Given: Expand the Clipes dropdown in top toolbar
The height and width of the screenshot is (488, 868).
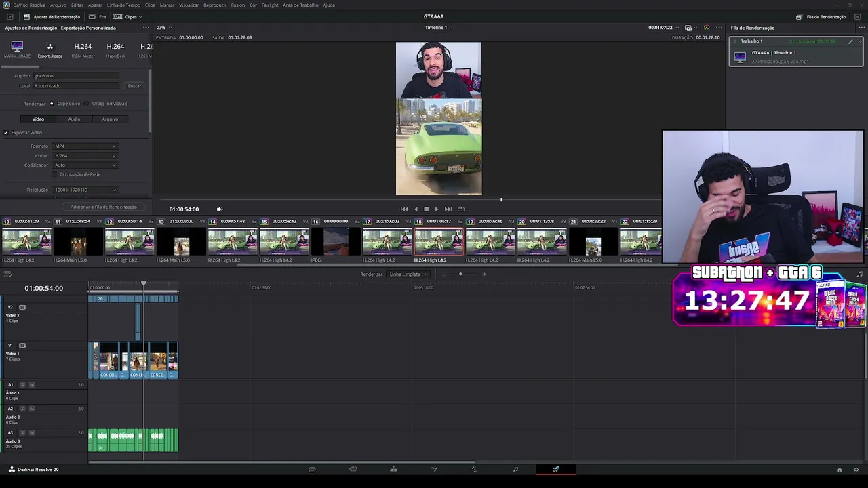Looking at the screenshot, I should [x=126, y=16].
